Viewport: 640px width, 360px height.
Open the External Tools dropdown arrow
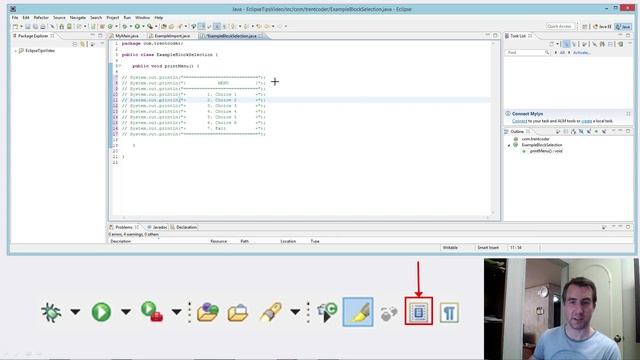[x=156, y=27]
